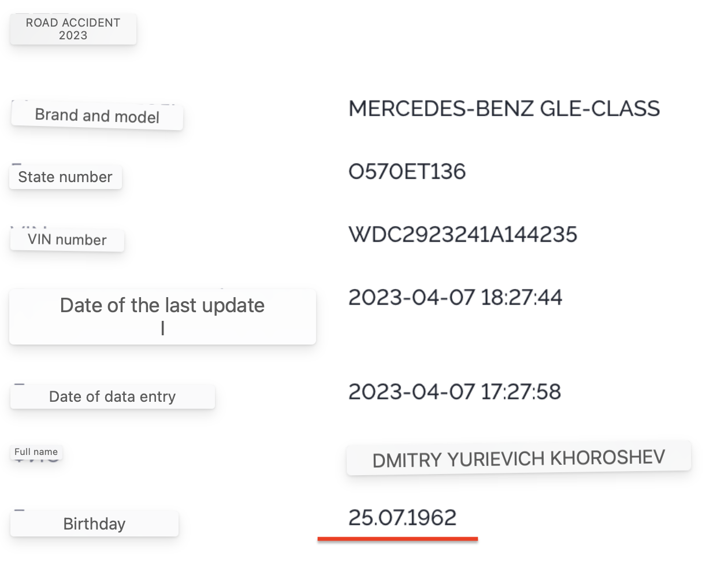The height and width of the screenshot is (570, 728).
Task: Select the VIN number label
Action: point(67,240)
